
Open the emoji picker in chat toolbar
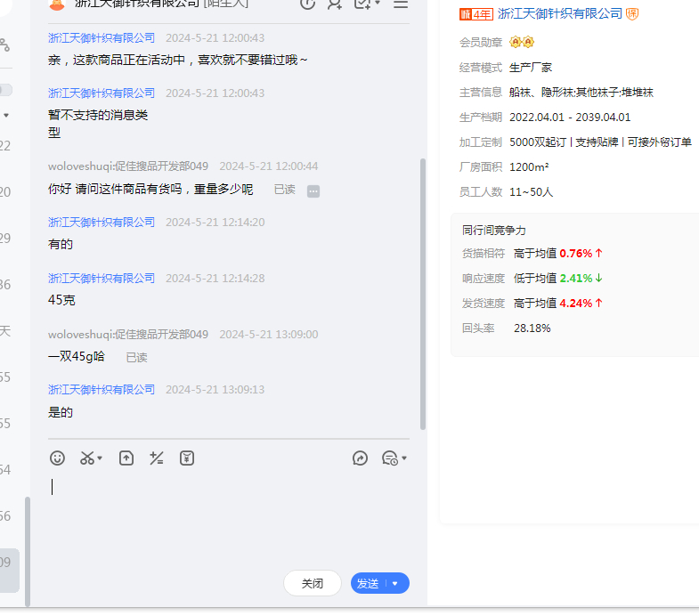(58, 458)
